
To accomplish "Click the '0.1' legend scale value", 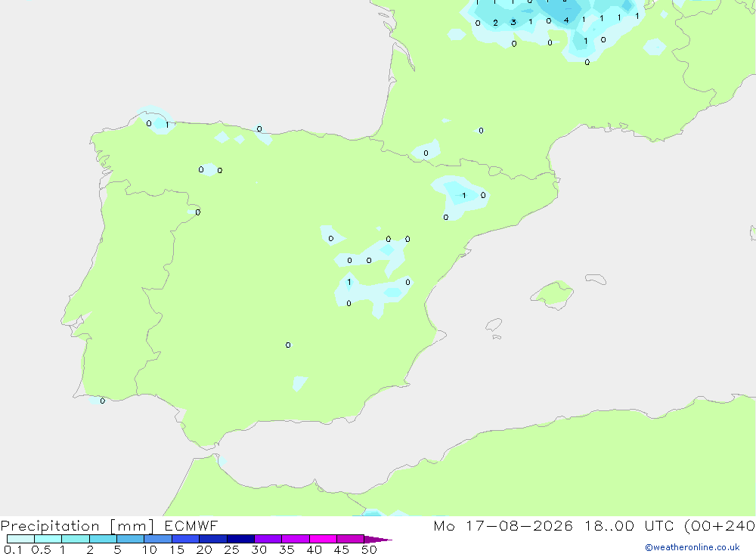I will pyautogui.click(x=13, y=549).
